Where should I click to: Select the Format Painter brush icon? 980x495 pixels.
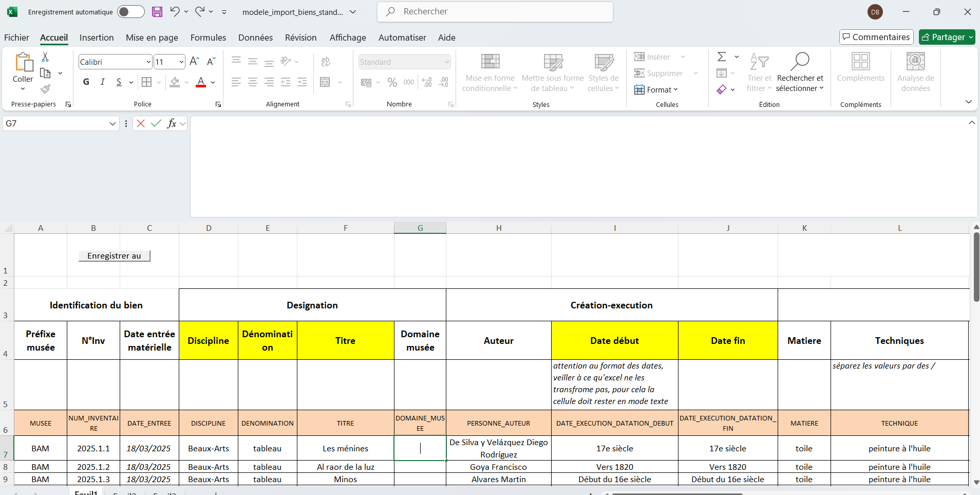45,89
